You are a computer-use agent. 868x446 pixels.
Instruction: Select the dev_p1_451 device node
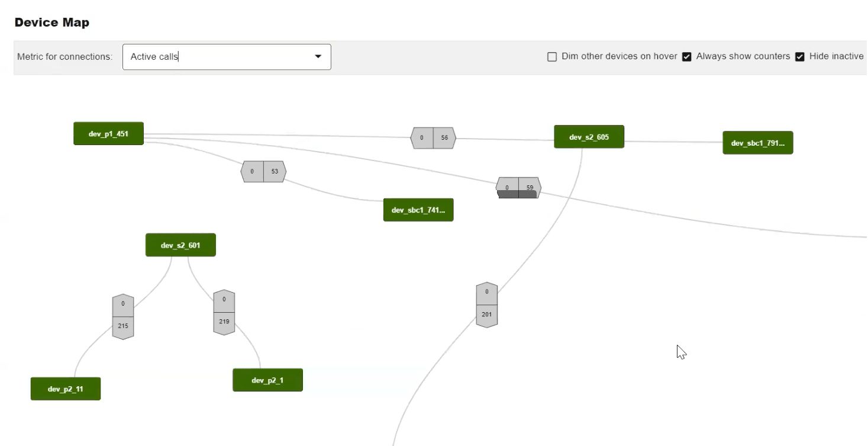(x=108, y=133)
